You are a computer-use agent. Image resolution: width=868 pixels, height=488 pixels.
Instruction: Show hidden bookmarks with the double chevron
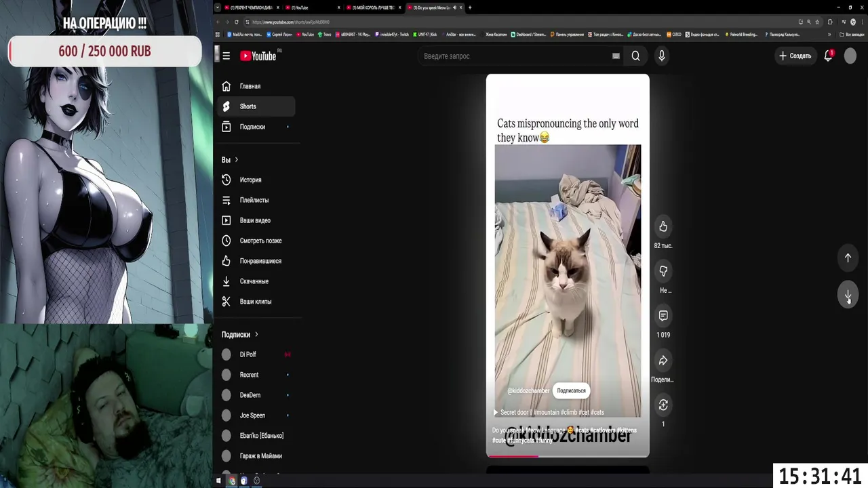(829, 34)
